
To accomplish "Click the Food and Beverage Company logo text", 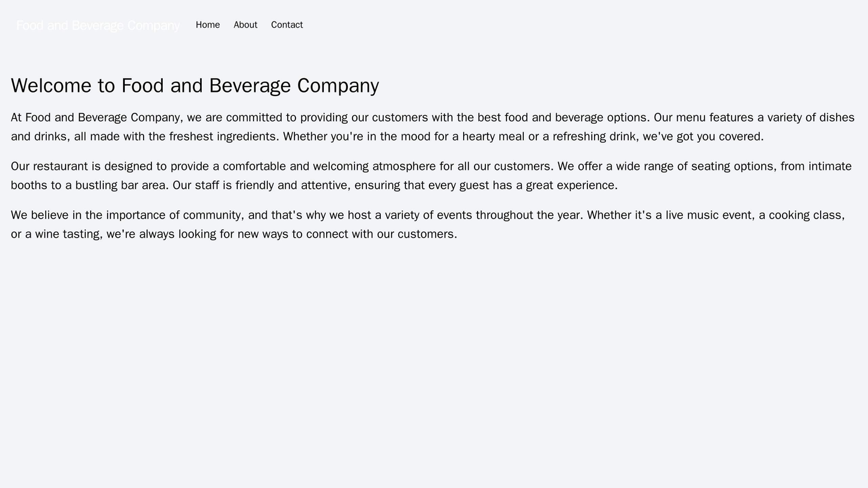I will pos(96,25).
